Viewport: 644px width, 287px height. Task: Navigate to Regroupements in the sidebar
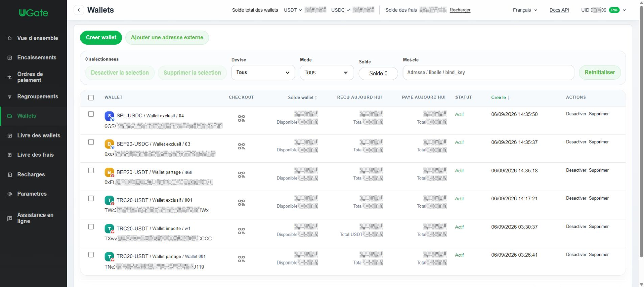click(x=34, y=97)
